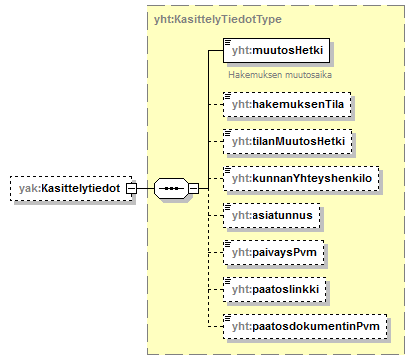415x360 pixels.
Task: Select the yht:paatoslinkki element
Action: click(275, 289)
